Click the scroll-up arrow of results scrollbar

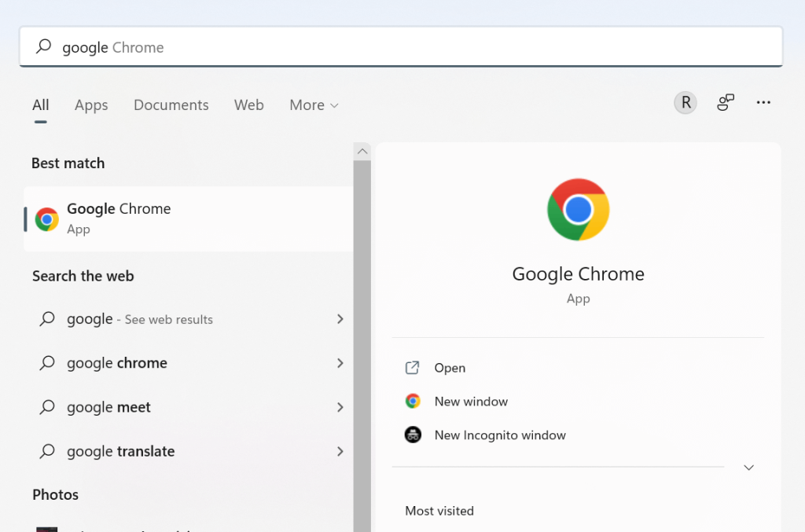362,152
